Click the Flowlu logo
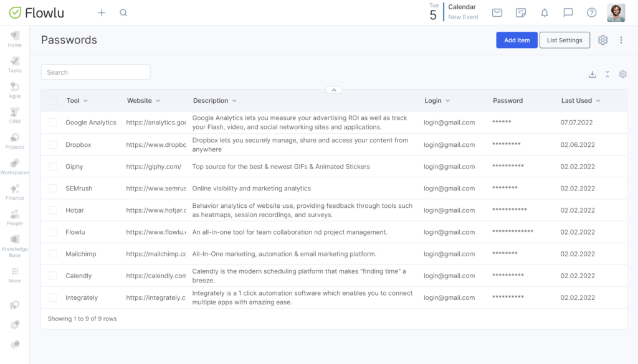Image resolution: width=638 pixels, height=364 pixels. [37, 13]
